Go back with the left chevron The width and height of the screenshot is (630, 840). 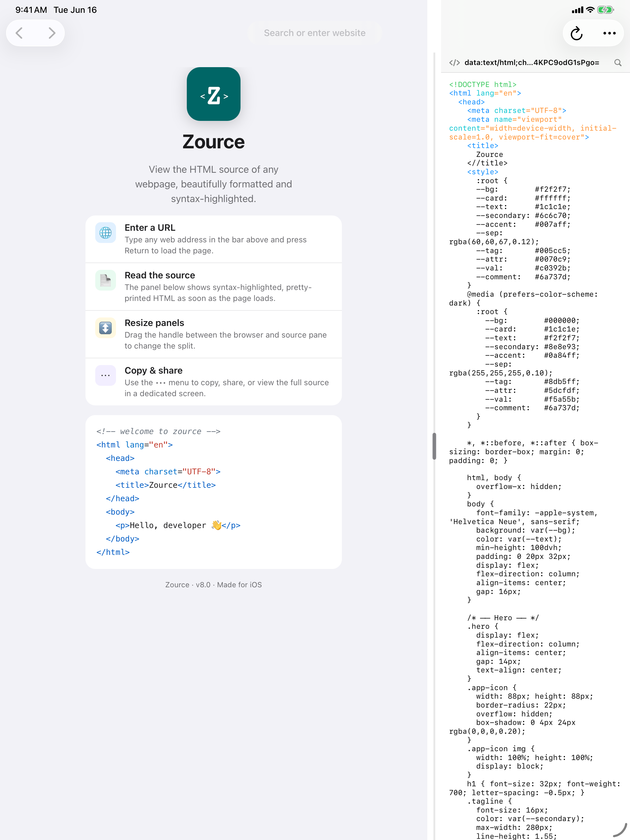19,33
